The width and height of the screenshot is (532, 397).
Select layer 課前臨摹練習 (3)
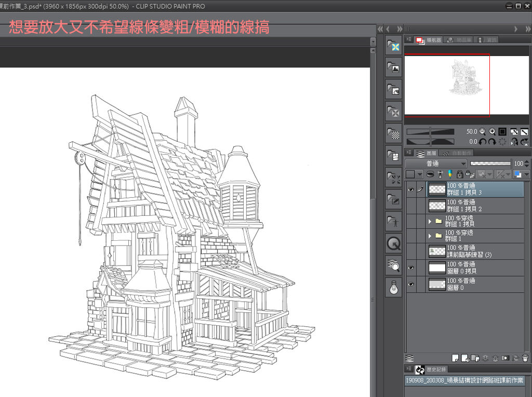coord(475,252)
